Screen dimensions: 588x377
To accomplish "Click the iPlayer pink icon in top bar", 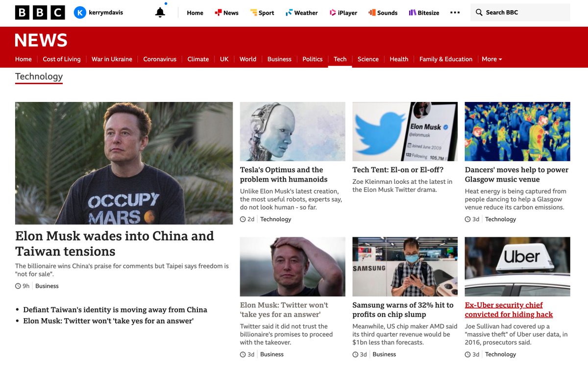I will [333, 13].
